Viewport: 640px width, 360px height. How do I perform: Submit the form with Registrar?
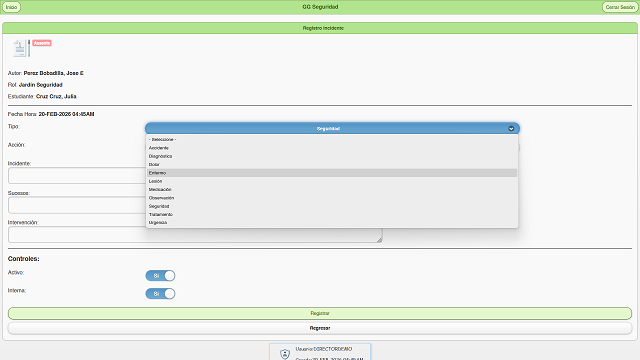tap(320, 313)
